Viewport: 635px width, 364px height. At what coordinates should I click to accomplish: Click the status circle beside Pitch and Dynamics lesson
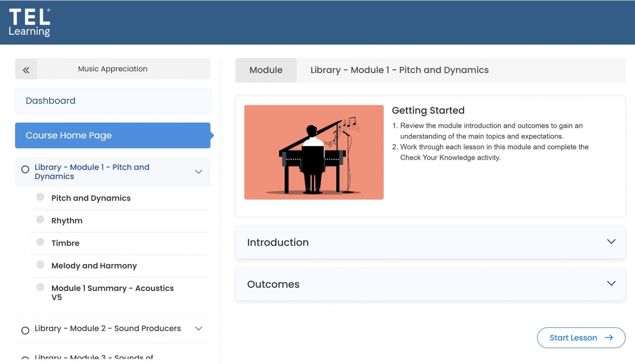(x=40, y=197)
